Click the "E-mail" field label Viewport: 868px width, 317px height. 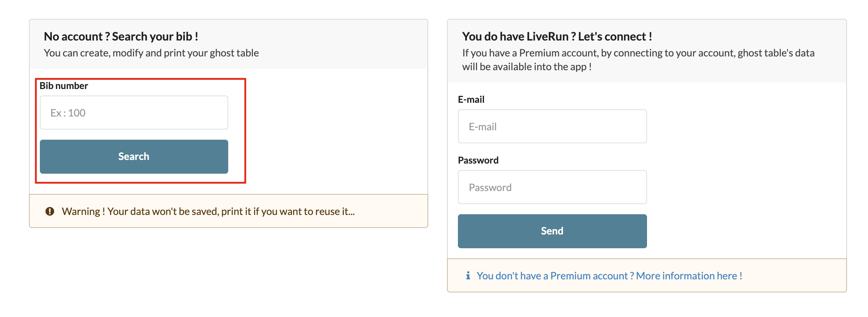click(471, 100)
